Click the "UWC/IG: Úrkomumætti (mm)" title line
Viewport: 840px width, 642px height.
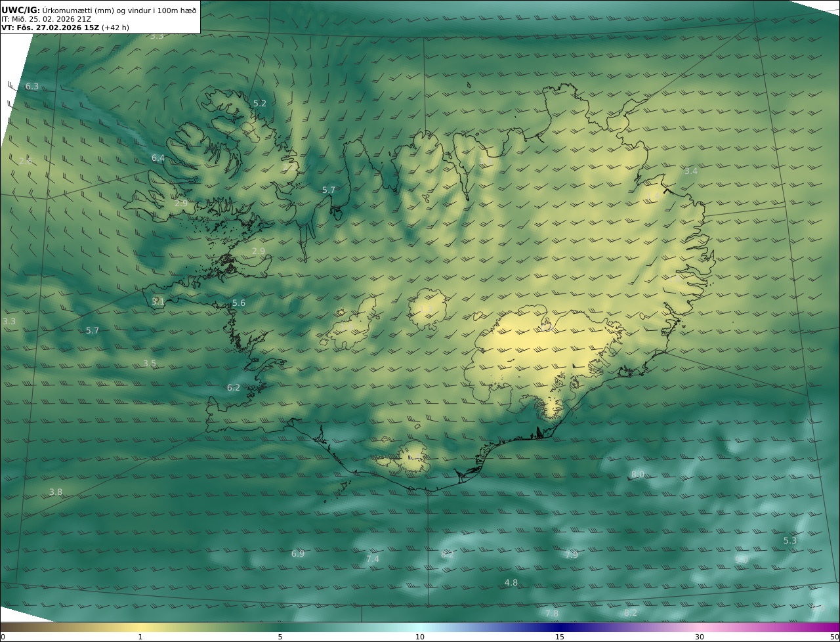click(98, 10)
